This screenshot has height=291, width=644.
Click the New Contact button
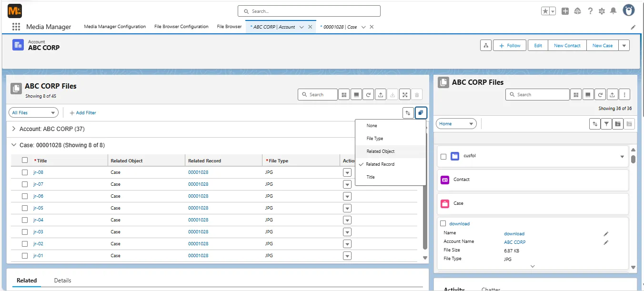point(567,45)
